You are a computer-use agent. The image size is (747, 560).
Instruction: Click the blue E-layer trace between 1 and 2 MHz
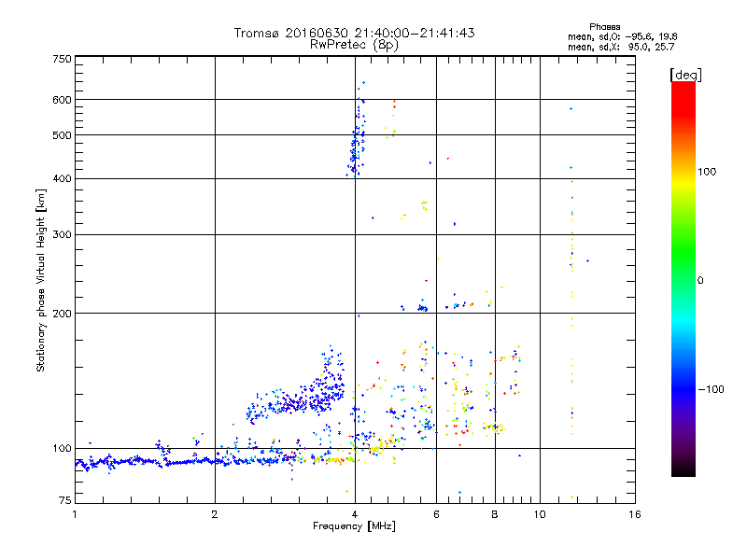pos(146,461)
